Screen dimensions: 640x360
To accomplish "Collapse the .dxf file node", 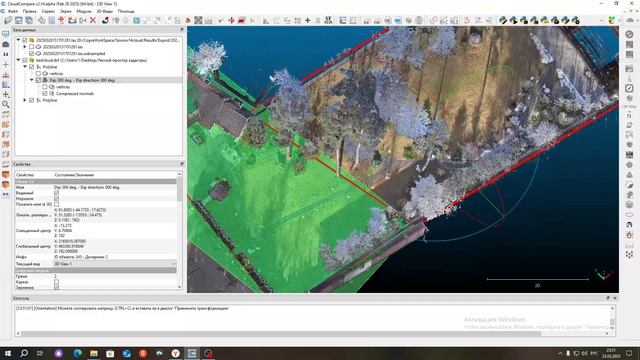I will tap(18, 60).
